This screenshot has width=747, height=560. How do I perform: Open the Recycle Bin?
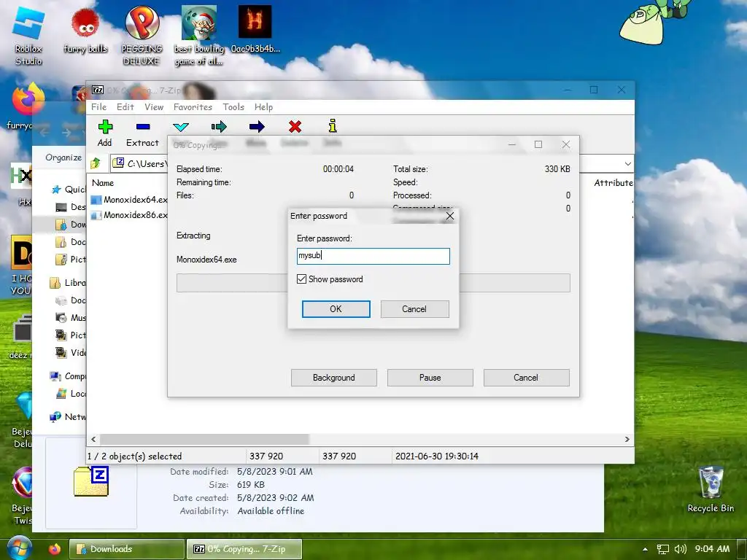(x=711, y=489)
